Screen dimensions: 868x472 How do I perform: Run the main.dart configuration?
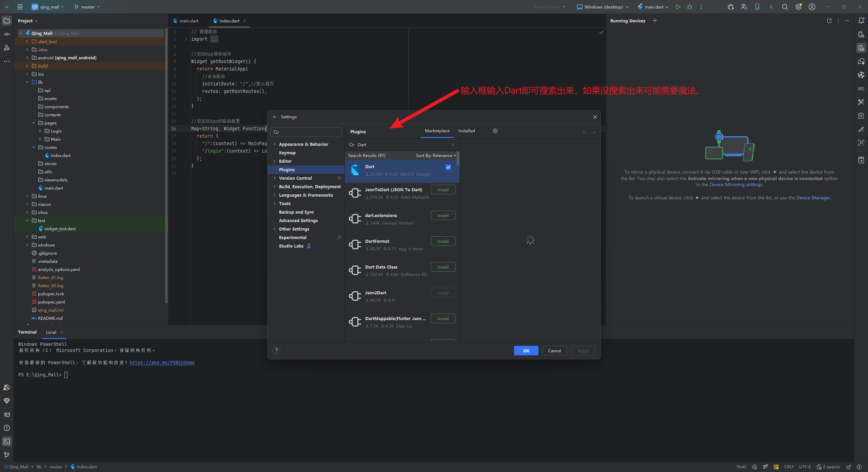coord(678,7)
